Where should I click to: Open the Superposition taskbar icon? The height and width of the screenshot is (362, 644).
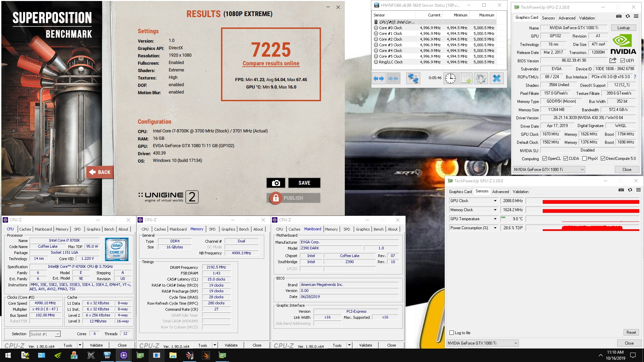tap(190, 355)
